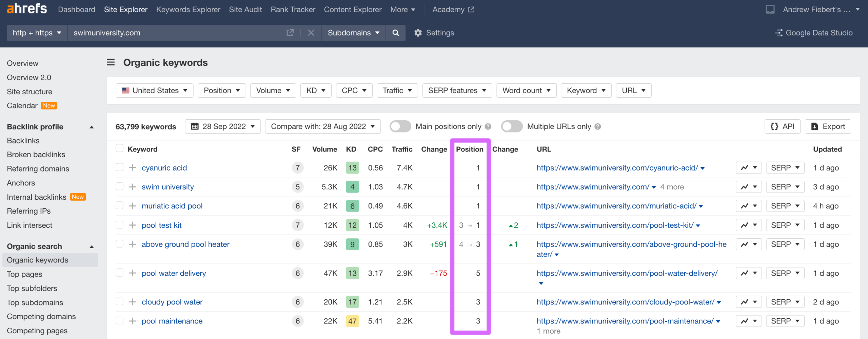Image resolution: width=868 pixels, height=339 pixels.
Task: Add cyanuric acid keyword with plus icon
Action: (133, 168)
